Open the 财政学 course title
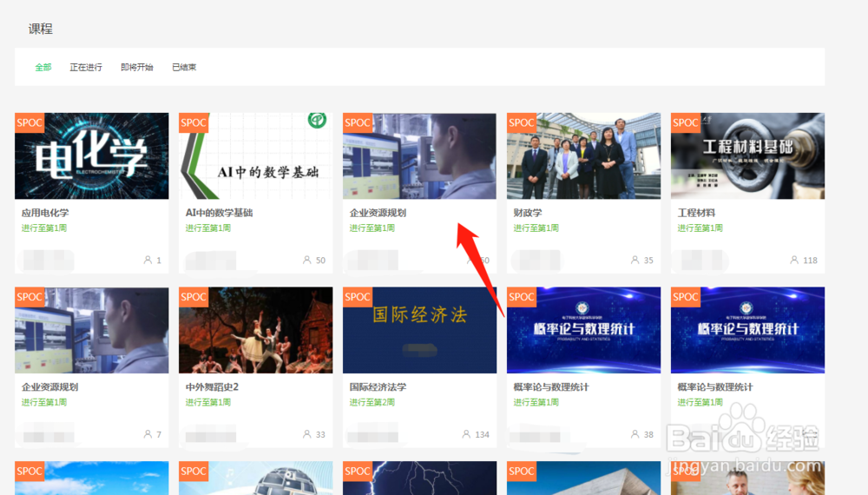Screen dimensions: 868x495 click(528, 213)
